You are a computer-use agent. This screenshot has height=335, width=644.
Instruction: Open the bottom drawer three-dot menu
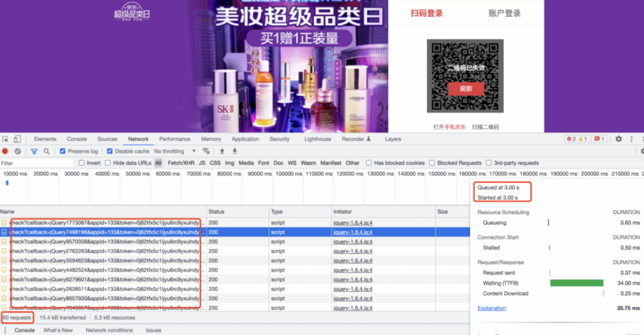5,330
